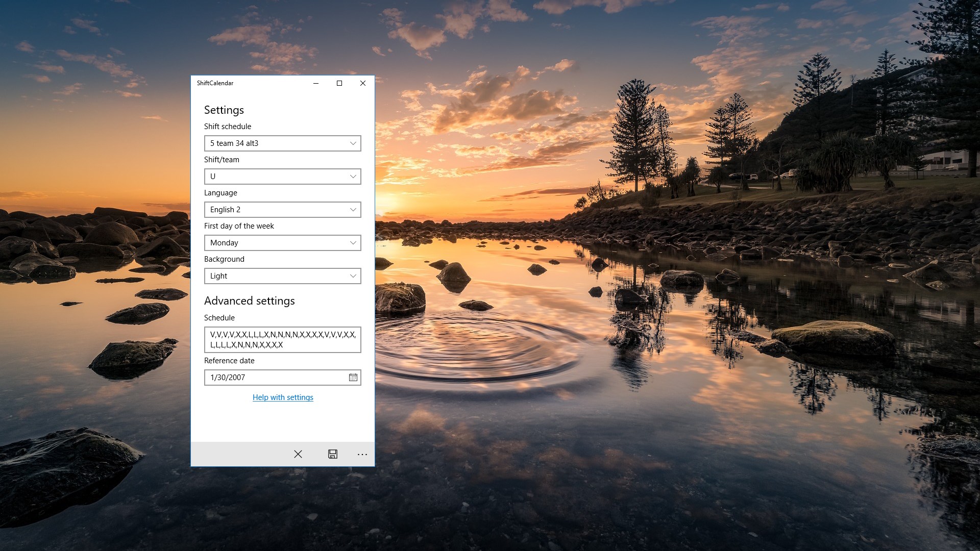Expand First day of the week dropdown
This screenshot has width=980, height=551.
tap(282, 243)
